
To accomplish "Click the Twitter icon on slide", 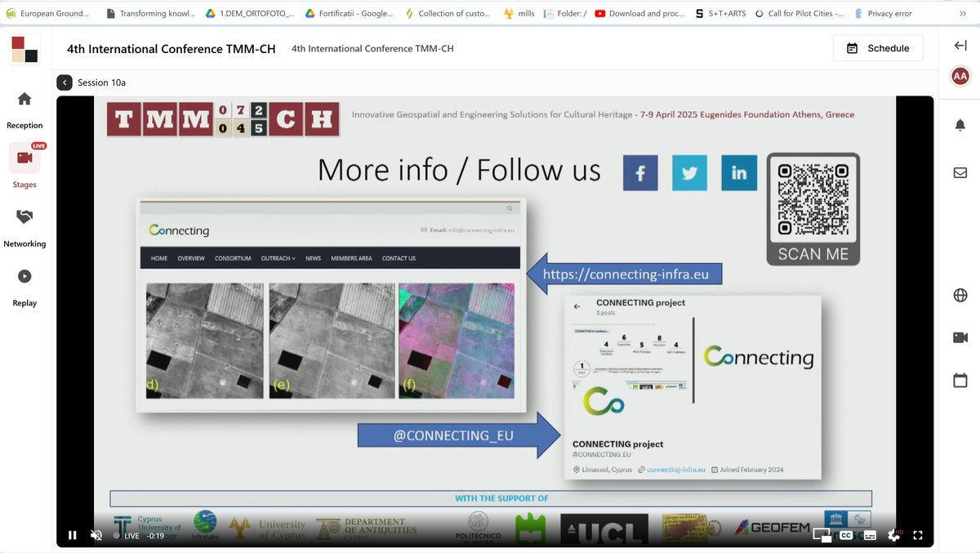I will click(x=689, y=173).
